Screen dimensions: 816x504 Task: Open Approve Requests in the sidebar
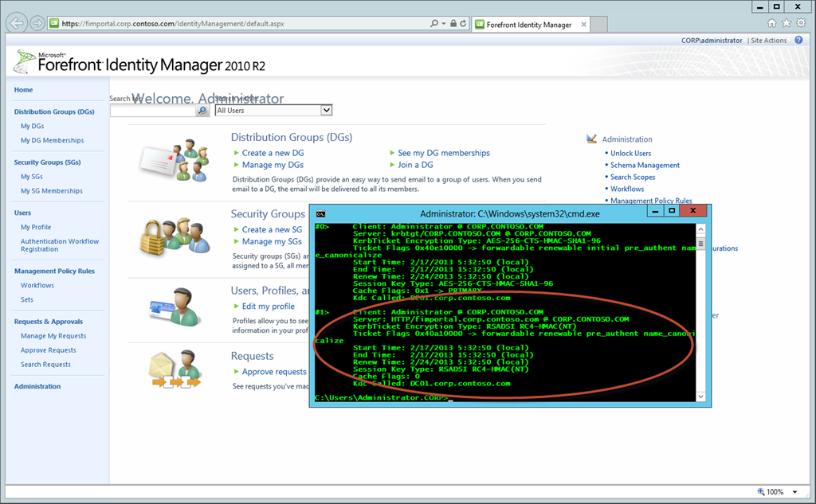point(49,350)
